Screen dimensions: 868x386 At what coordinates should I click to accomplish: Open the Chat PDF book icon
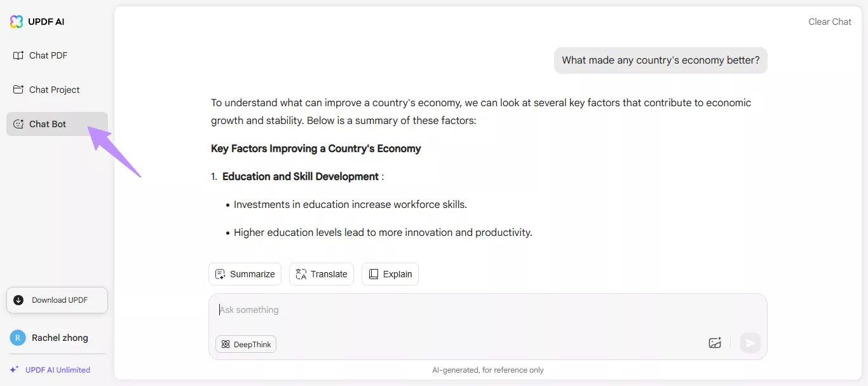click(18, 55)
